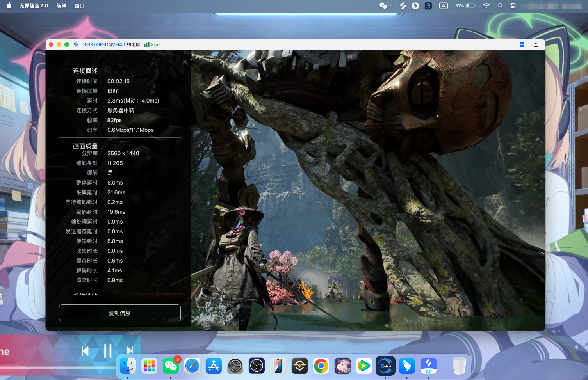This screenshot has height=380, width=588.
Task: Open iPhone Mirroring from the Dock
Action: [x=278, y=366]
